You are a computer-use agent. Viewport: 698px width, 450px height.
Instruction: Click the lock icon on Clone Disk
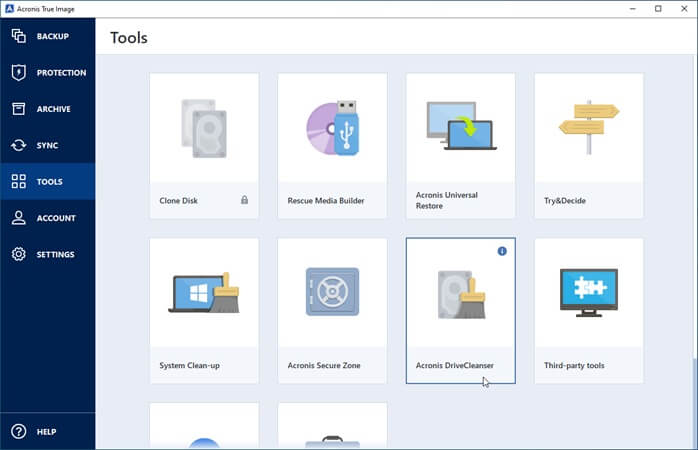pos(244,200)
